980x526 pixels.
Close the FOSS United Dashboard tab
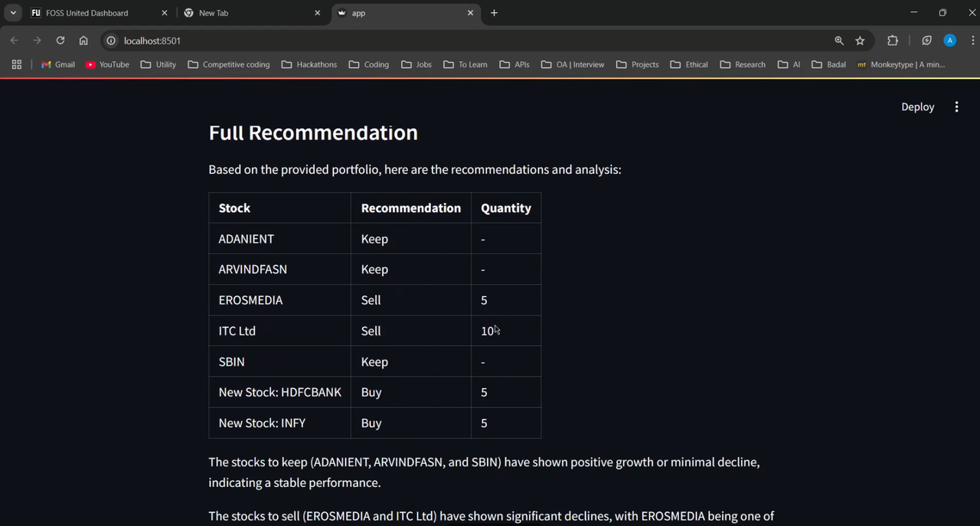(164, 13)
